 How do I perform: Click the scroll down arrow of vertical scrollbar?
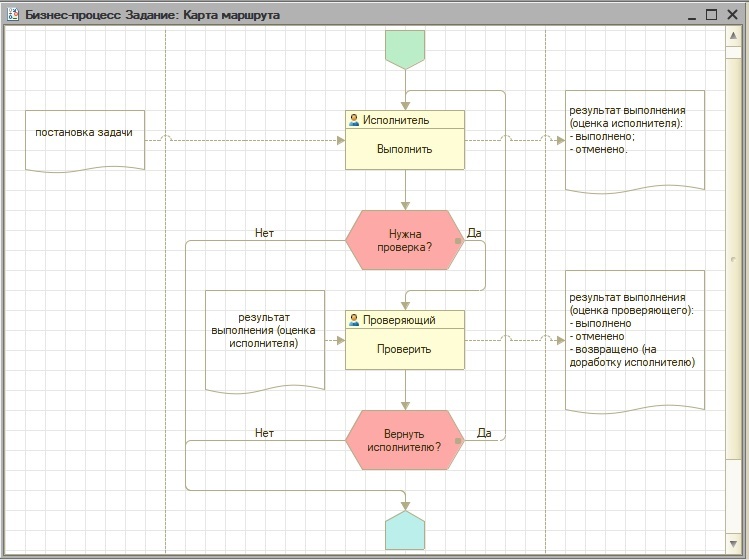click(733, 544)
